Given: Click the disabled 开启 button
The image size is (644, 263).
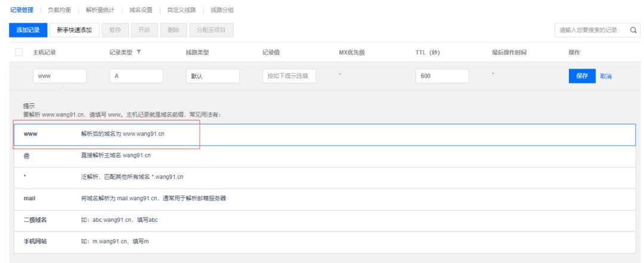Looking at the screenshot, I should click(x=144, y=30).
